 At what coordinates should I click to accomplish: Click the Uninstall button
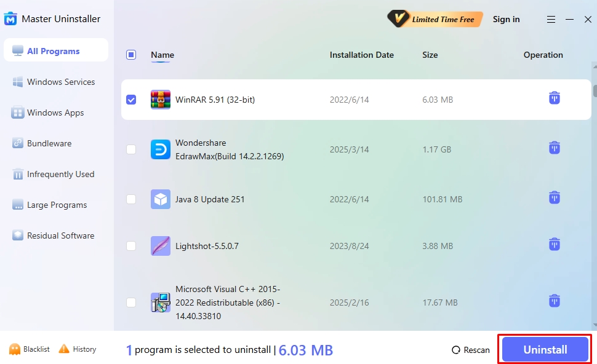click(545, 349)
